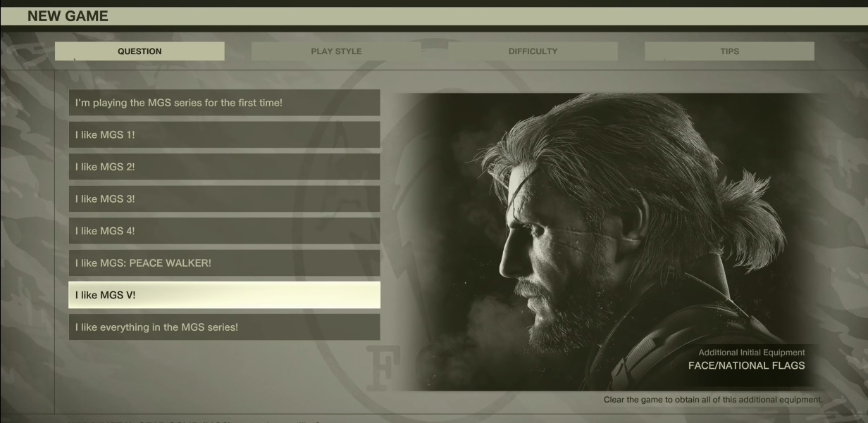Image resolution: width=868 pixels, height=423 pixels.
Task: Pick "I like MGS 4!" option
Action: tap(224, 231)
